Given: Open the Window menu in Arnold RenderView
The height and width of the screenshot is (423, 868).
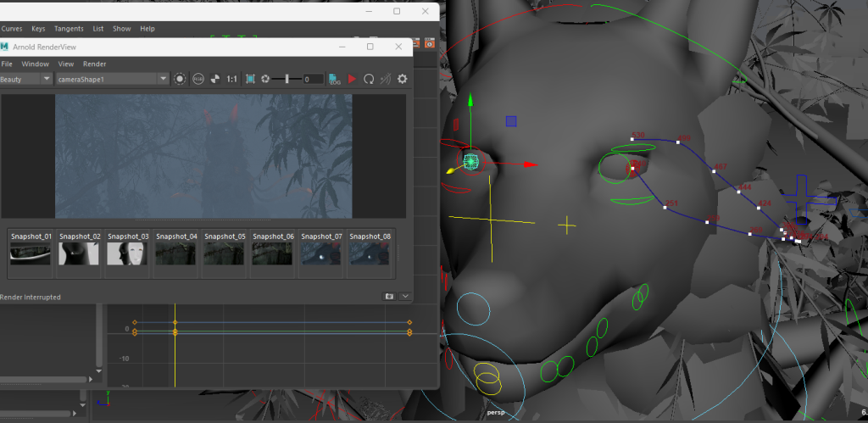Looking at the screenshot, I should click(36, 64).
